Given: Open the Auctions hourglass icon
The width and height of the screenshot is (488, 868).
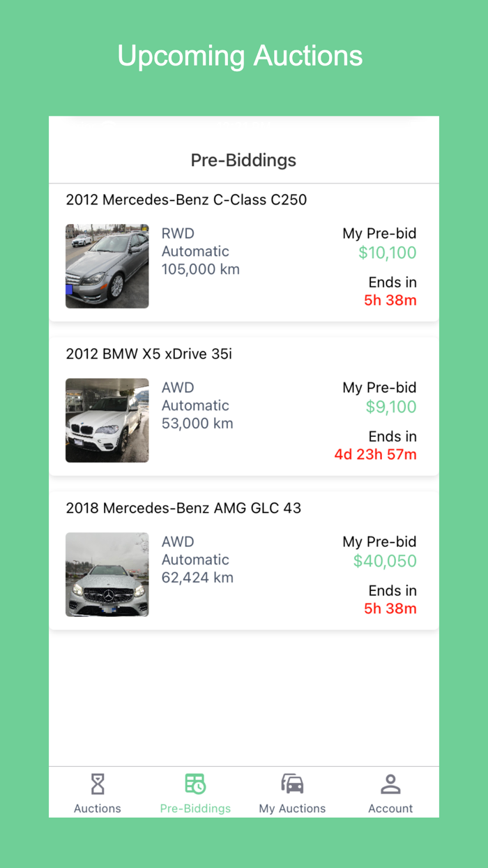Looking at the screenshot, I should point(98,783).
